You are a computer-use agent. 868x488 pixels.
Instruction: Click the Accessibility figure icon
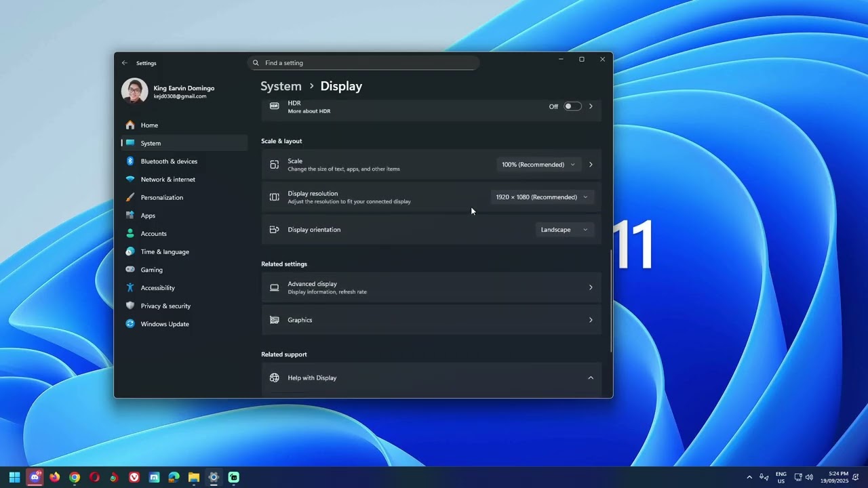pyautogui.click(x=130, y=288)
